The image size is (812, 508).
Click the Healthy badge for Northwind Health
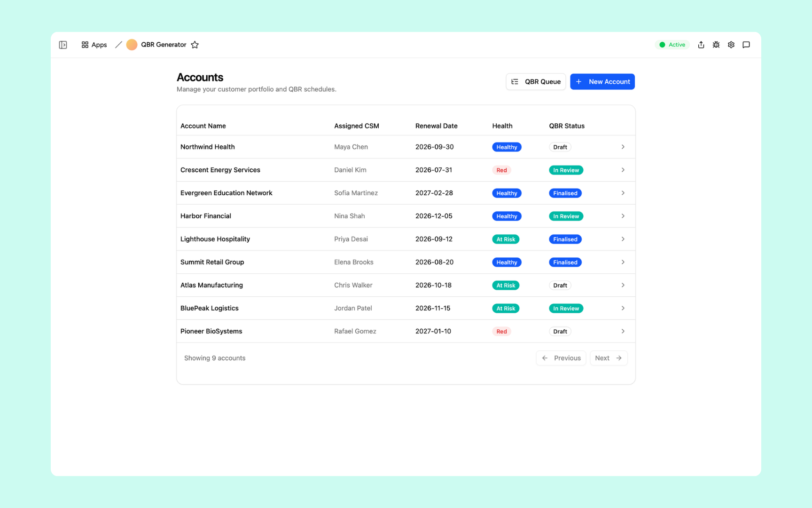click(x=507, y=147)
